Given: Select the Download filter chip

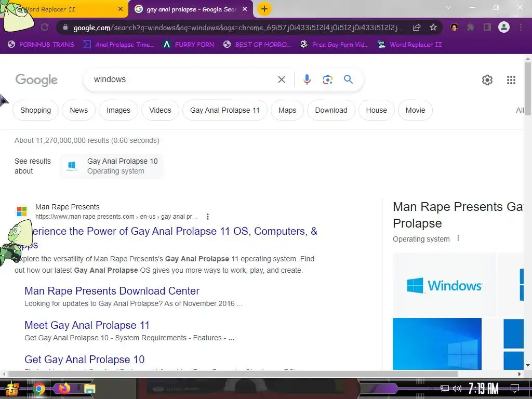Looking at the screenshot, I should (331, 110).
